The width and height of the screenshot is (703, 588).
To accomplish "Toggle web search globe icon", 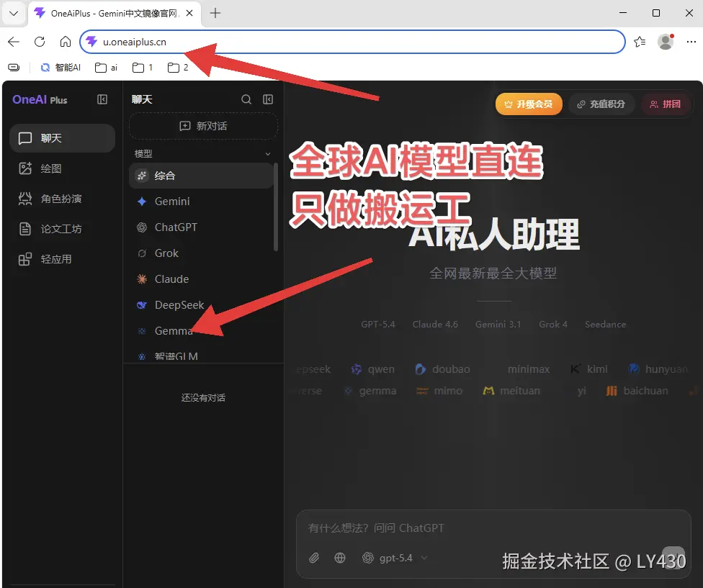I will pos(340,558).
